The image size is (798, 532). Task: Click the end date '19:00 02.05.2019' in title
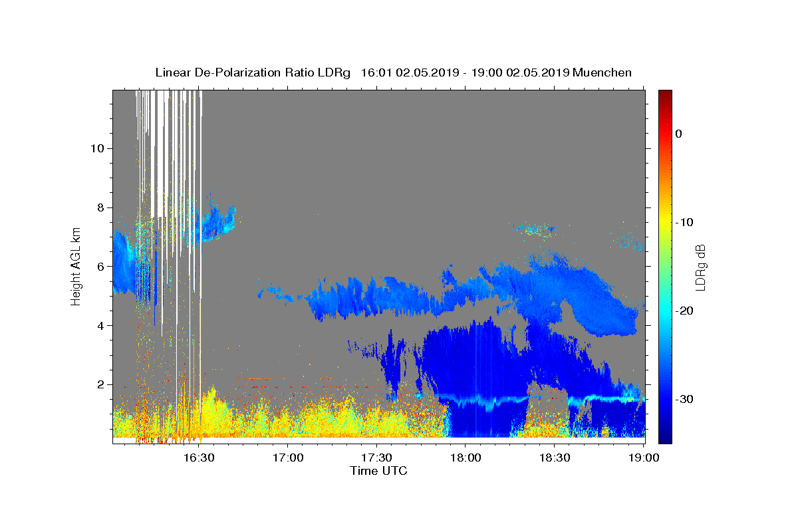click(519, 72)
